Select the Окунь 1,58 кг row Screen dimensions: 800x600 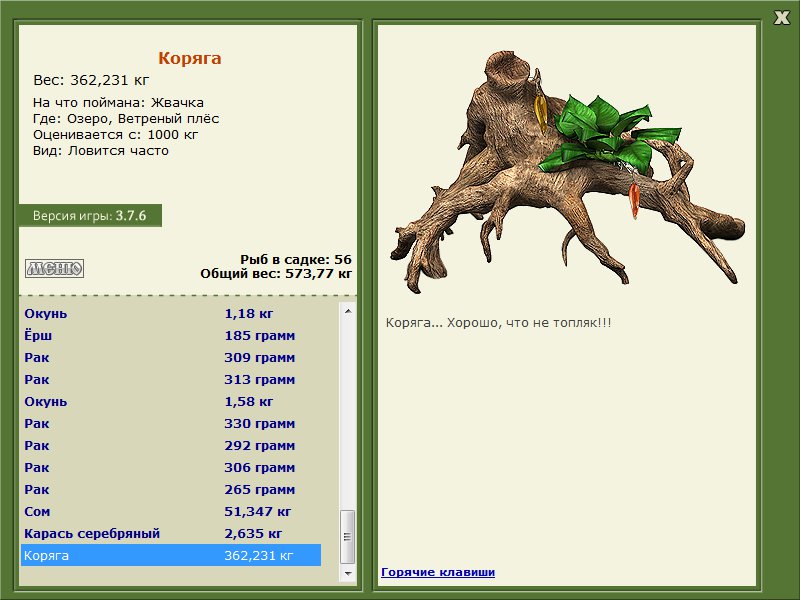tap(171, 401)
